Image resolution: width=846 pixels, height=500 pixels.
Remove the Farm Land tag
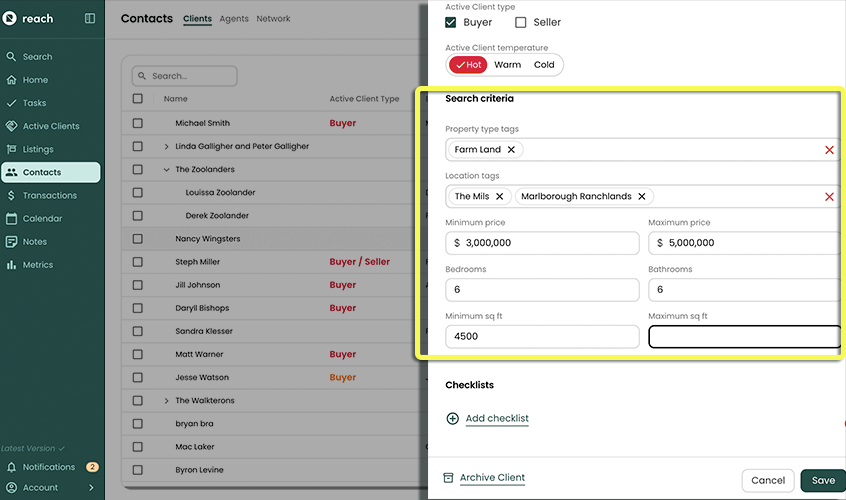point(511,150)
